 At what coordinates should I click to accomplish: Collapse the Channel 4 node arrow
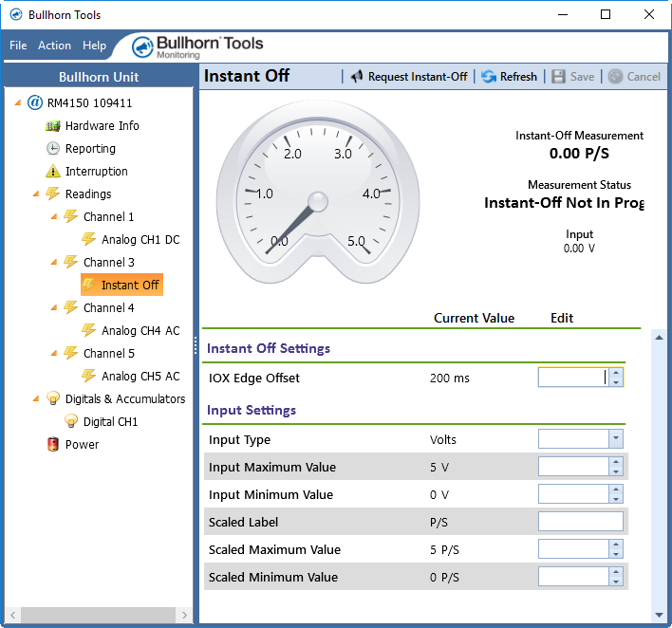pyautogui.click(x=54, y=308)
